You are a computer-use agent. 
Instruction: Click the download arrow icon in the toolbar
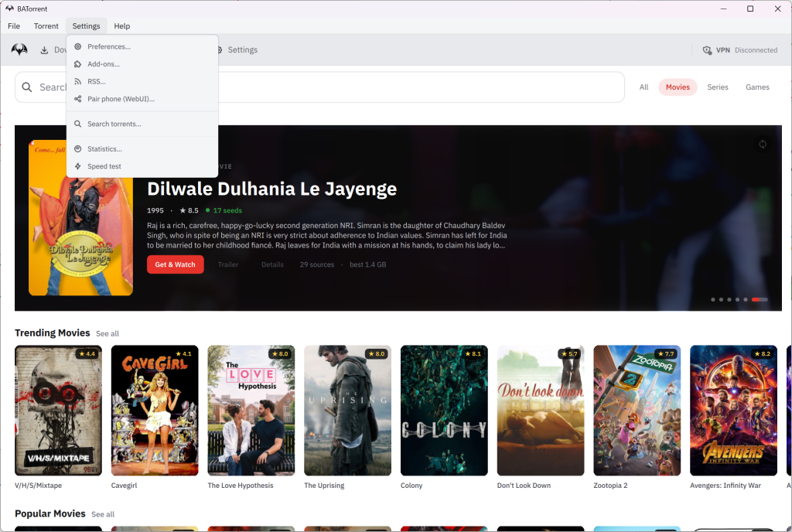click(44, 50)
